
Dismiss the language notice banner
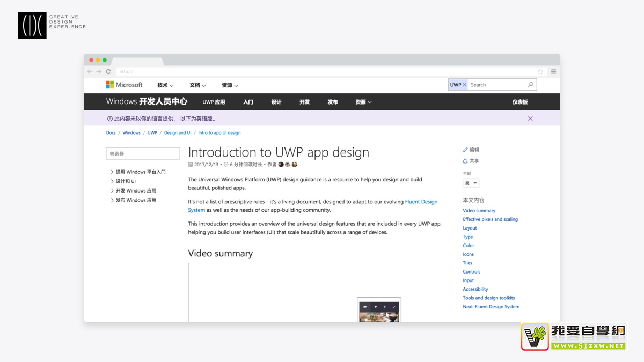pyautogui.click(x=530, y=119)
